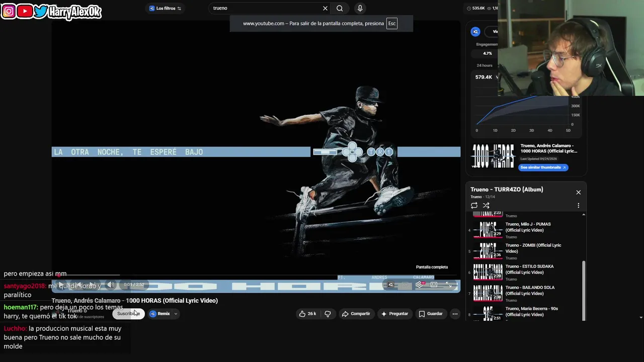
Task: Click the 535.6K views stat at the top
Action: click(x=476, y=8)
